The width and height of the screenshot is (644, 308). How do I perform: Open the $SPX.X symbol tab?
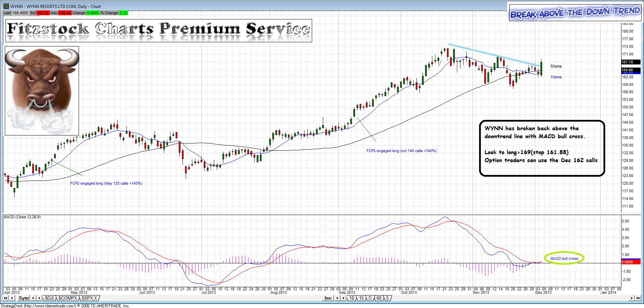(x=89, y=298)
